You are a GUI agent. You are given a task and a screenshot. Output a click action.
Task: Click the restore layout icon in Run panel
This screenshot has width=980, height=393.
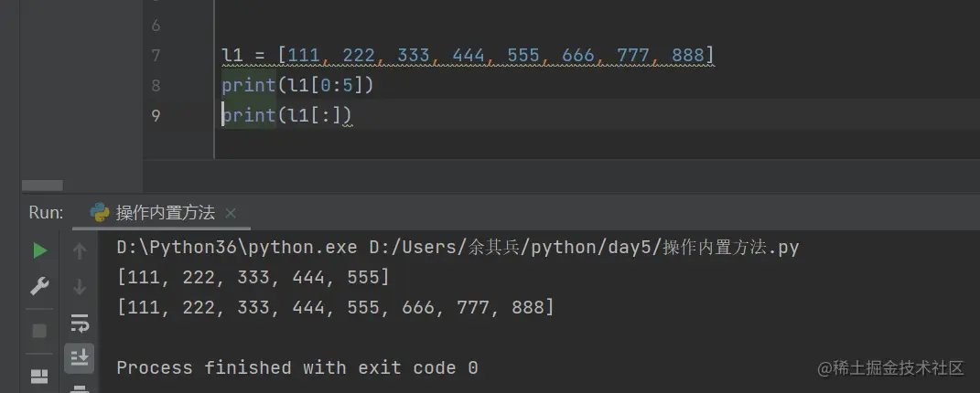39,377
